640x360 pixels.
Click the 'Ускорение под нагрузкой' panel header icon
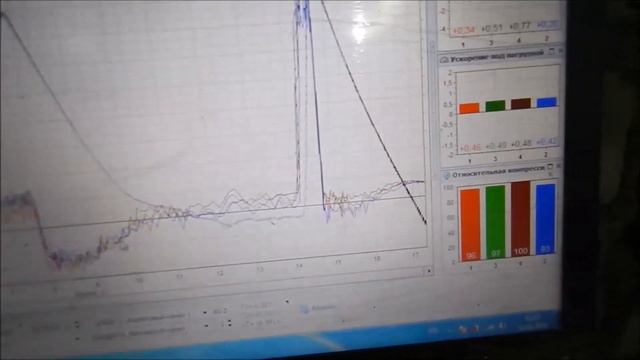[x=444, y=60]
